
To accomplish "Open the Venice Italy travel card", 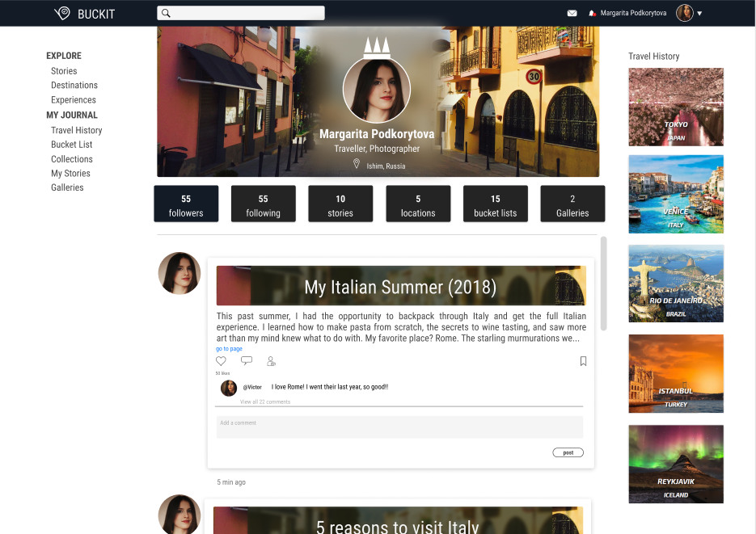I will 676,194.
